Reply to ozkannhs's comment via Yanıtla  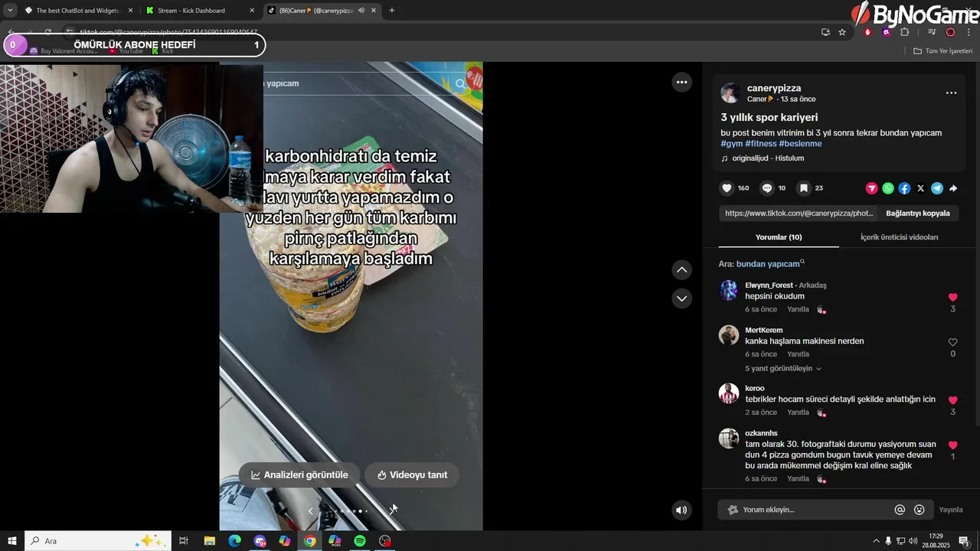(798, 479)
